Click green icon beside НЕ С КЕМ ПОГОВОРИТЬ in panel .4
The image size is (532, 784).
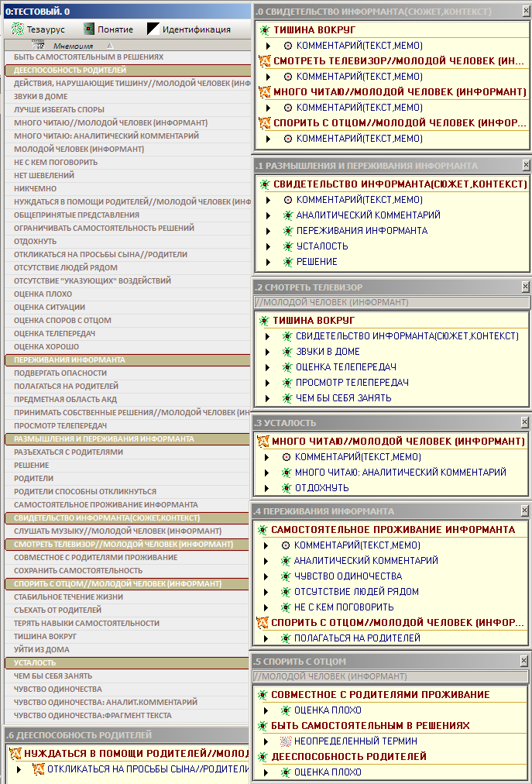click(x=286, y=607)
